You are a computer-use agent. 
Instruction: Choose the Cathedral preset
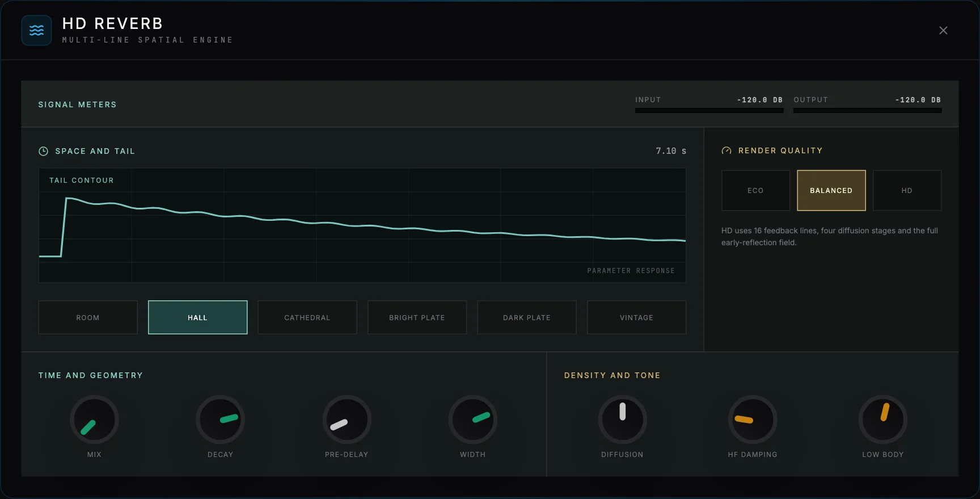click(307, 317)
